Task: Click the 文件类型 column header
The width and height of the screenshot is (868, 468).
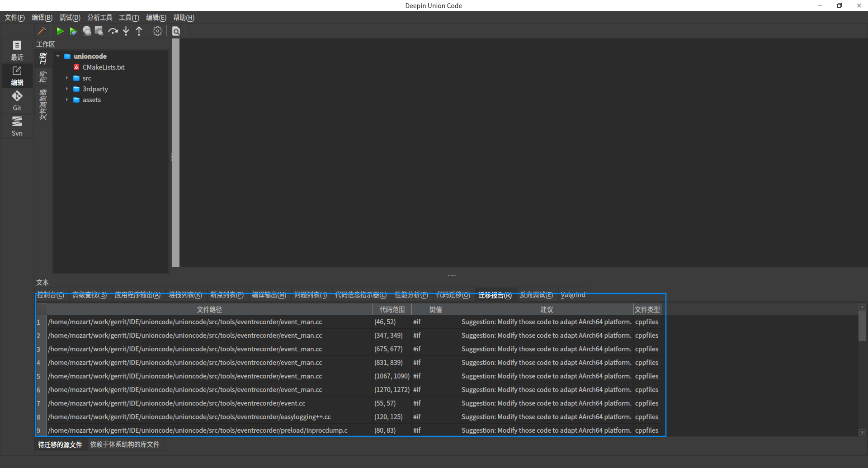Action: pos(647,309)
